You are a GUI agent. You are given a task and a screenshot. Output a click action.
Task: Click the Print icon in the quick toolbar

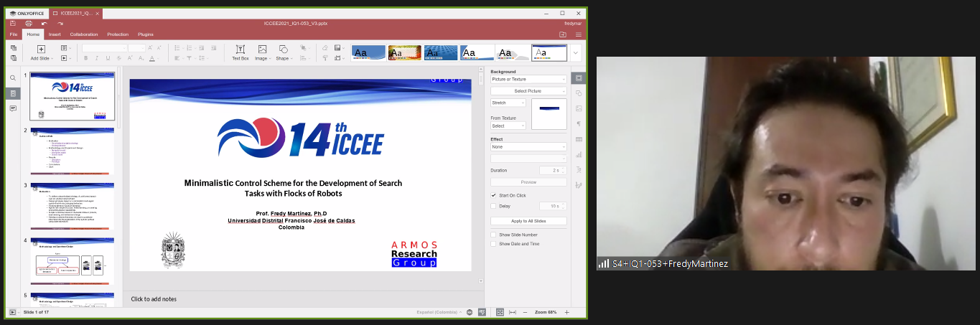(29, 23)
